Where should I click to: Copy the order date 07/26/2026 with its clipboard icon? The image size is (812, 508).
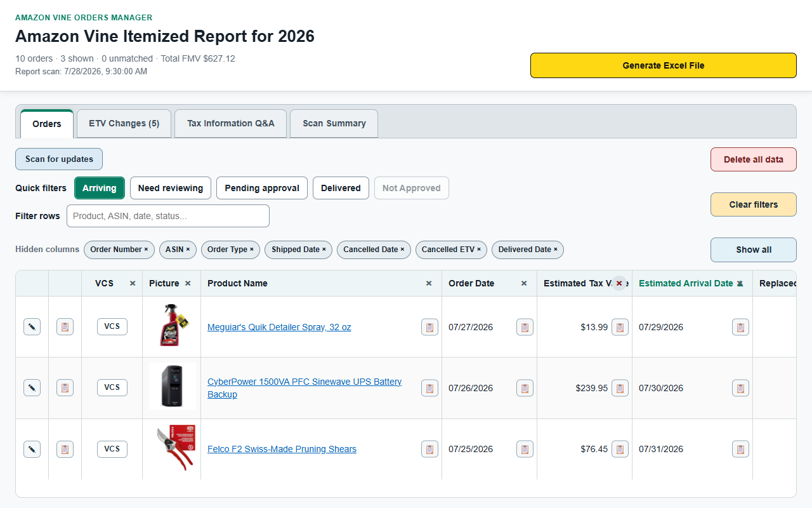(x=525, y=388)
